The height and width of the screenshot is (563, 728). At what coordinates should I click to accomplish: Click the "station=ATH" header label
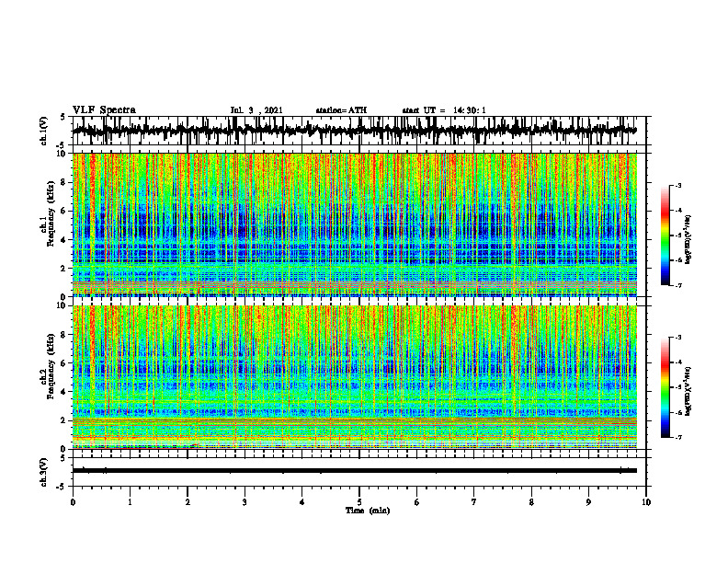341,110
